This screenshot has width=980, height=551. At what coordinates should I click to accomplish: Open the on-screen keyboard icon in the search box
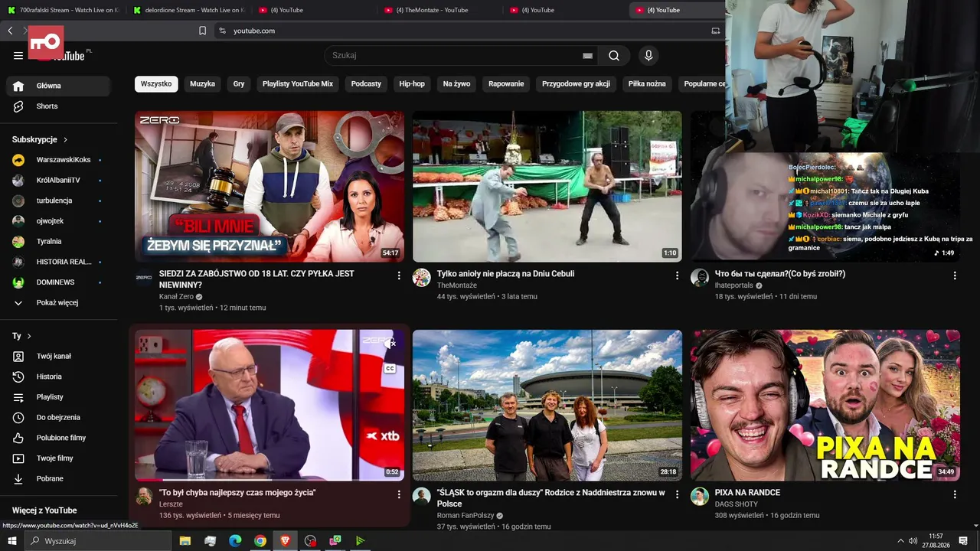pos(587,56)
